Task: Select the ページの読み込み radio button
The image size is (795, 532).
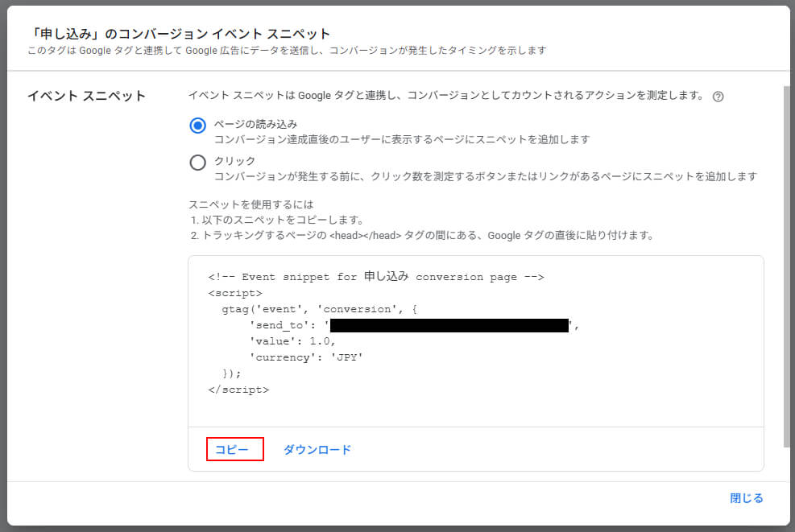Action: (x=197, y=125)
